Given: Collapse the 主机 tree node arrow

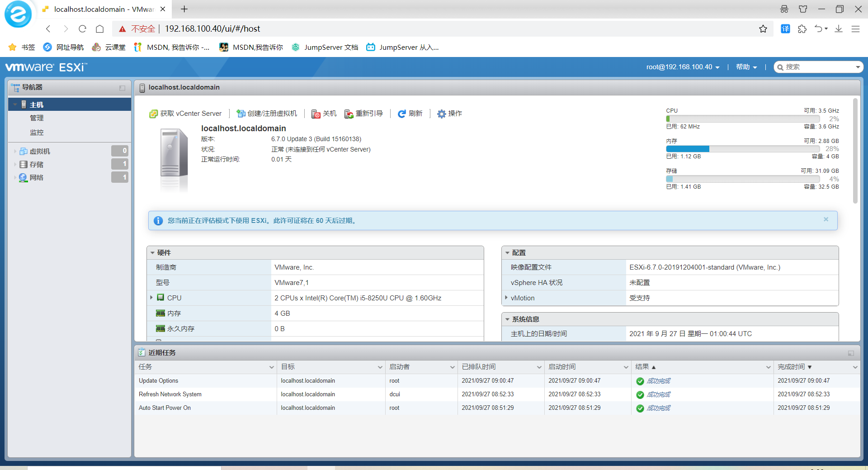Looking at the screenshot, I should pyautogui.click(x=15, y=104).
